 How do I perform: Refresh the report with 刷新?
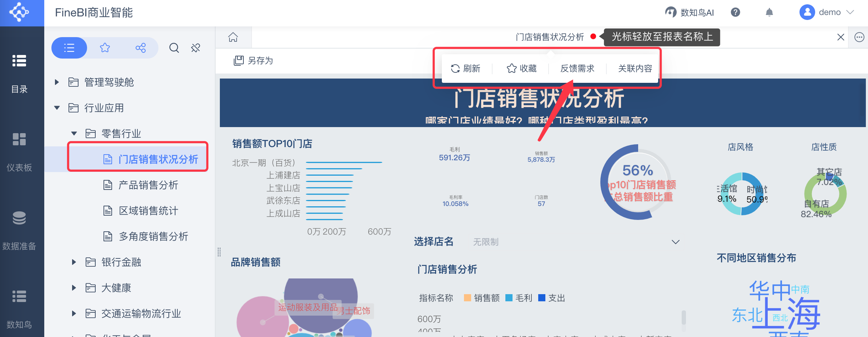466,68
